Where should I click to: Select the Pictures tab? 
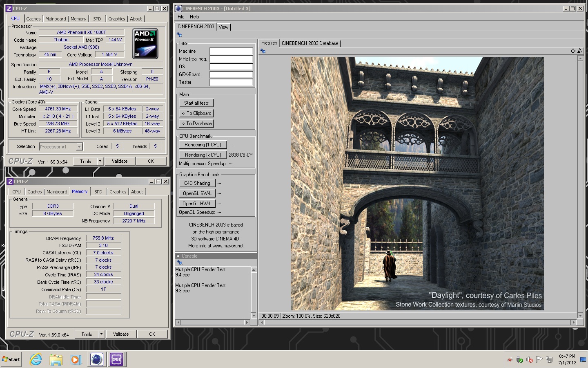(x=269, y=43)
